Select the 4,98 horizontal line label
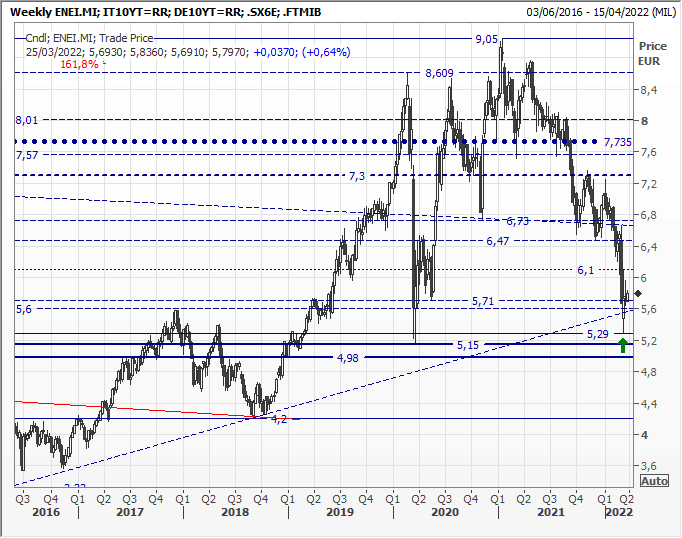Viewport: 682px width, 538px height. click(348, 358)
